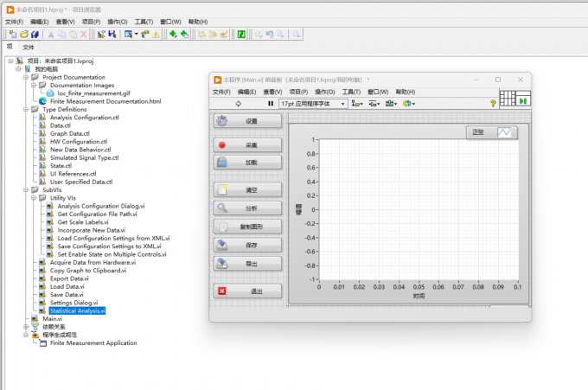Collapse the Project Documentation folder
The width and height of the screenshot is (588, 390).
coord(26,77)
